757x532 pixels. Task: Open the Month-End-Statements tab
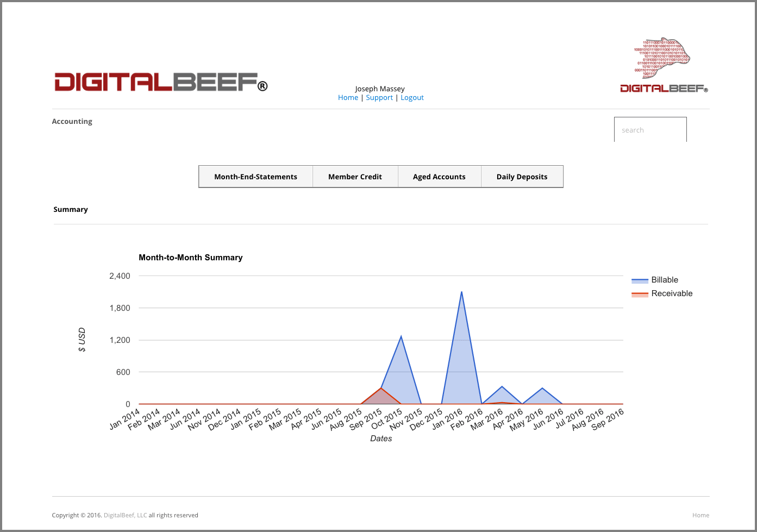click(255, 177)
